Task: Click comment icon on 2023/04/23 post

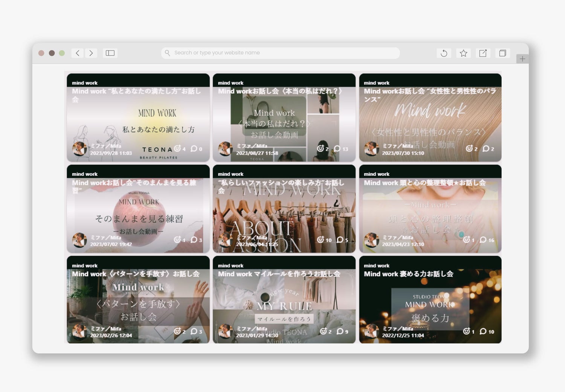Action: tap(483, 240)
